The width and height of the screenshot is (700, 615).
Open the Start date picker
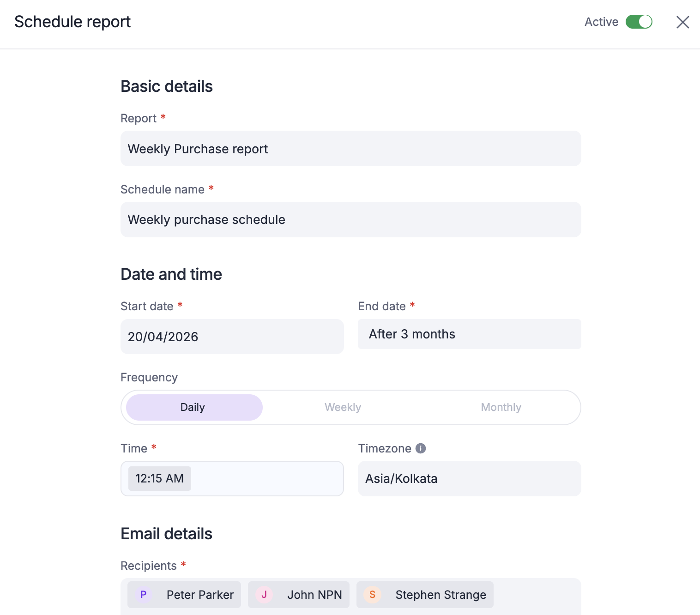(x=232, y=337)
